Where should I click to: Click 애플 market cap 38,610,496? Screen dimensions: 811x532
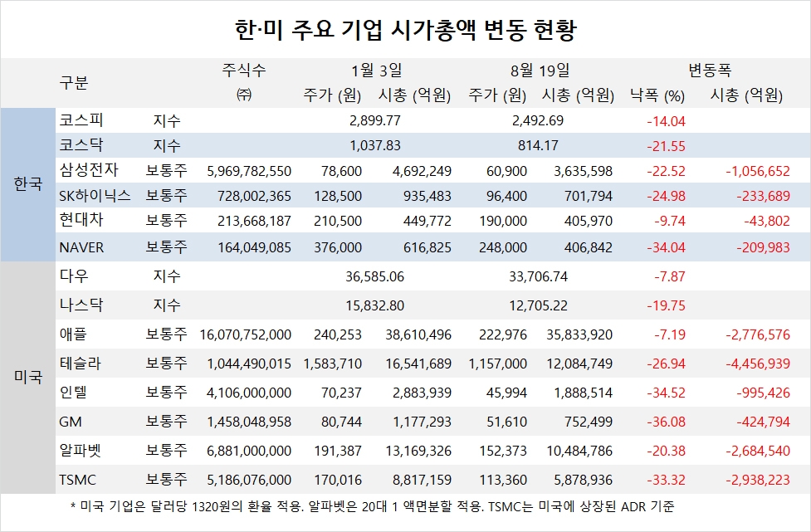click(x=418, y=334)
